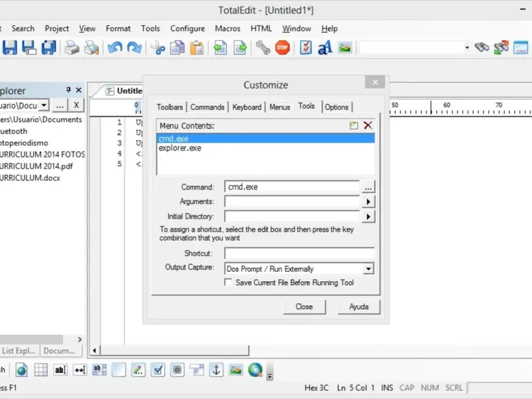Enable Save Current File Before Running Tool
The image size is (532, 399).
228,283
